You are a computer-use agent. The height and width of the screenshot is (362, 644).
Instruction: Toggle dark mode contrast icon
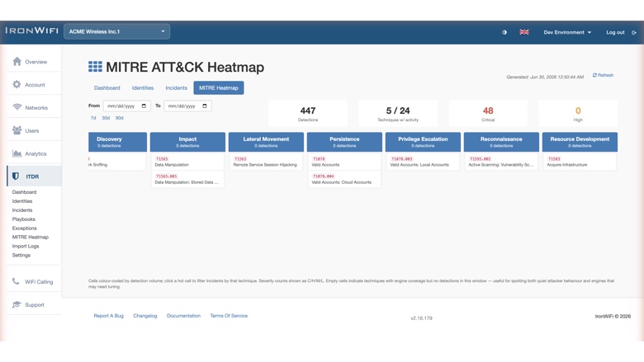(x=504, y=32)
